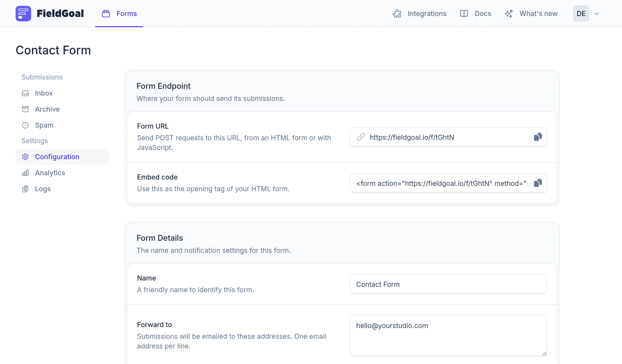
Task: Click the Logs clipboard icon
Action: [x=25, y=189]
